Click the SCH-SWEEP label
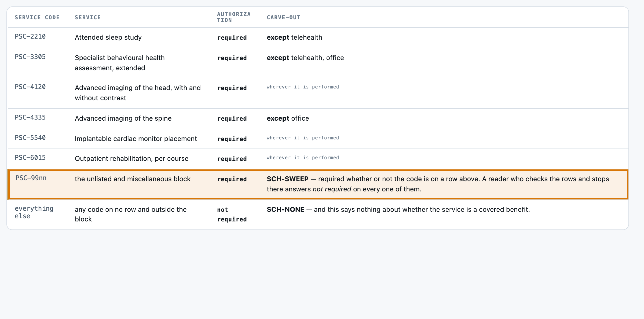The height and width of the screenshot is (319, 644). coord(288,179)
